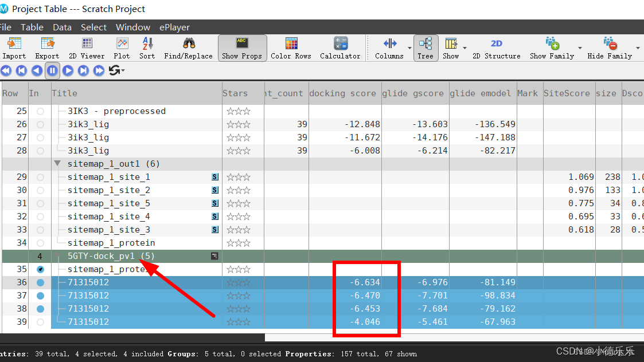Viewport: 644px width, 362px height.
Task: Toggle fixed inclusion for row 35
Action: coord(40,269)
